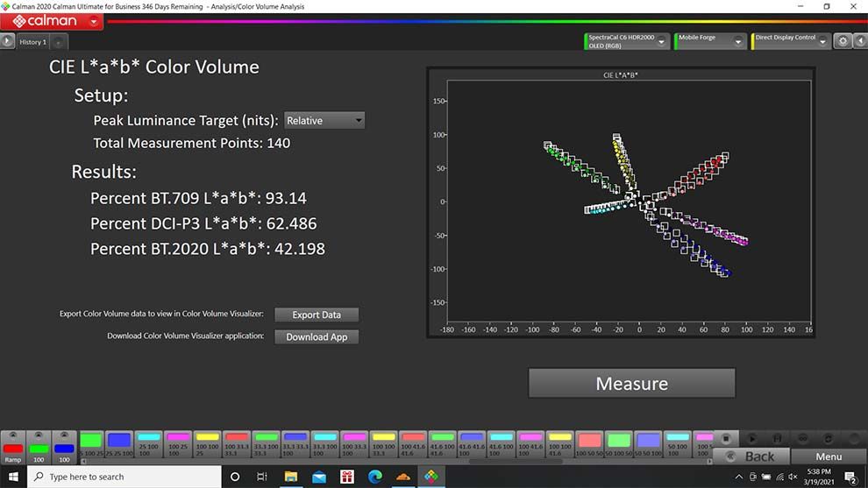Select the magenta 100 33.3 100 patch

tap(354, 445)
